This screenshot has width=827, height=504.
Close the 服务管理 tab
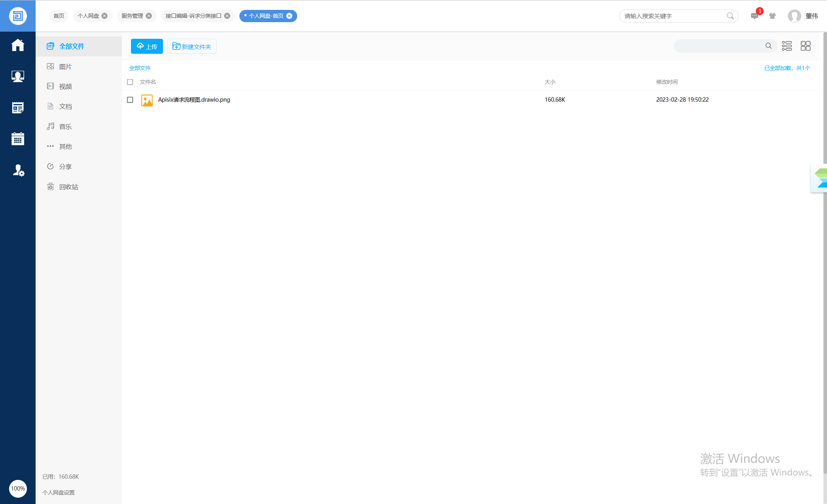click(149, 16)
